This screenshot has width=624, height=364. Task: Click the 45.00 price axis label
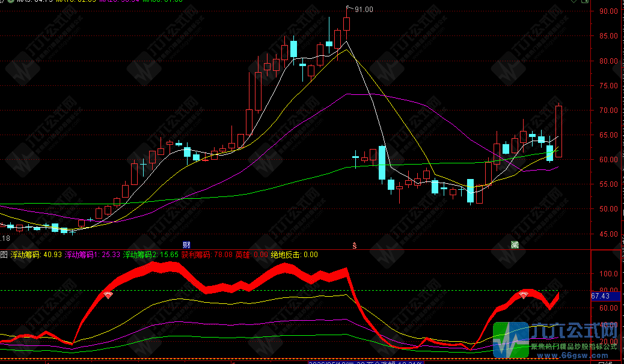coord(608,234)
